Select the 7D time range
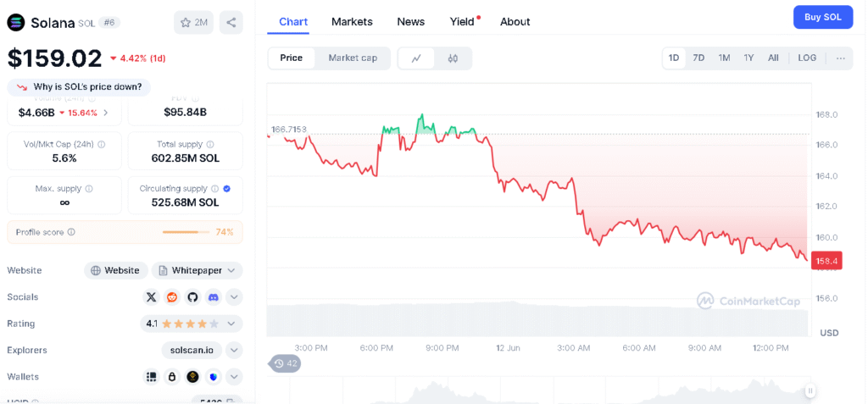This screenshot has width=868, height=404. point(698,58)
